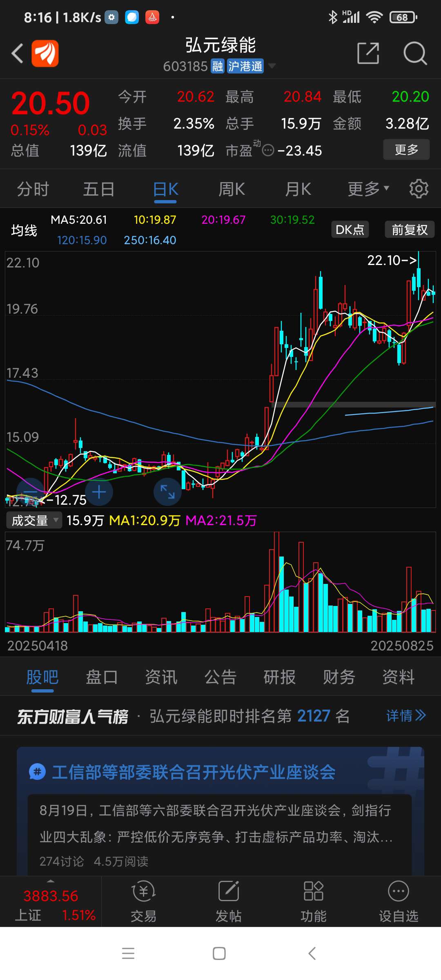Zoom in chart with plus button
This screenshot has width=441, height=980.
(99, 492)
